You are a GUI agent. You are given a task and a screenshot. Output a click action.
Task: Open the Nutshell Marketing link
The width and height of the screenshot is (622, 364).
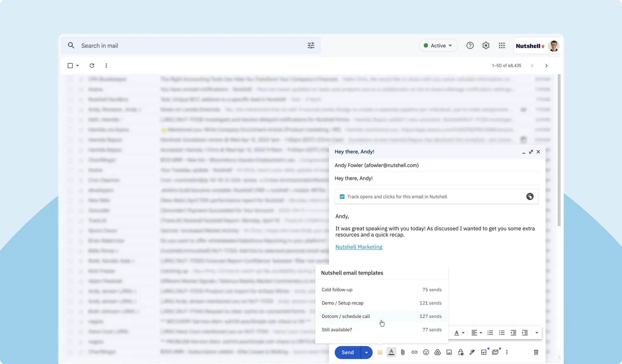coord(359,247)
